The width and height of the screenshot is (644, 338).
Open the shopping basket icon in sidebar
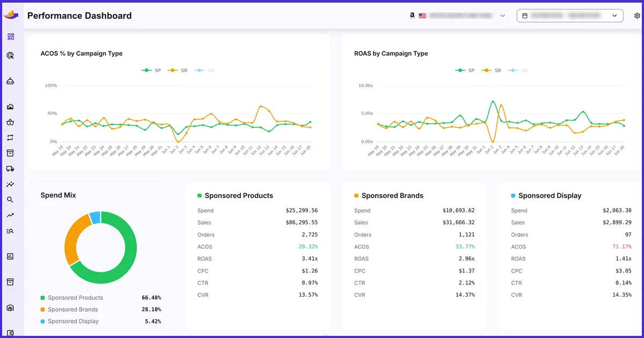click(10, 122)
